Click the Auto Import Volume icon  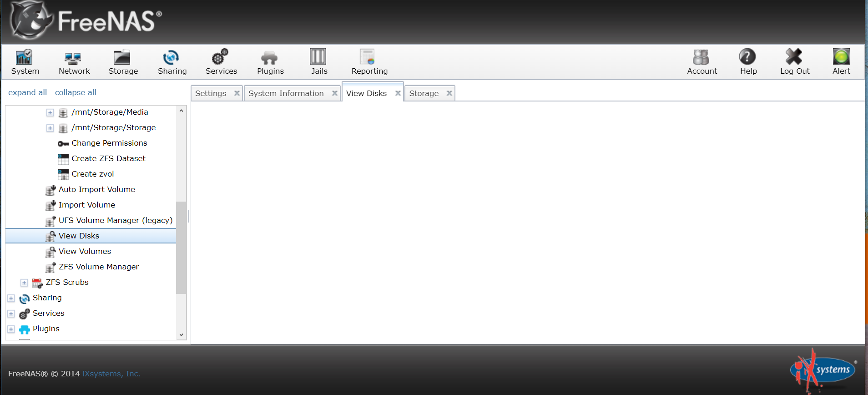[x=50, y=190]
